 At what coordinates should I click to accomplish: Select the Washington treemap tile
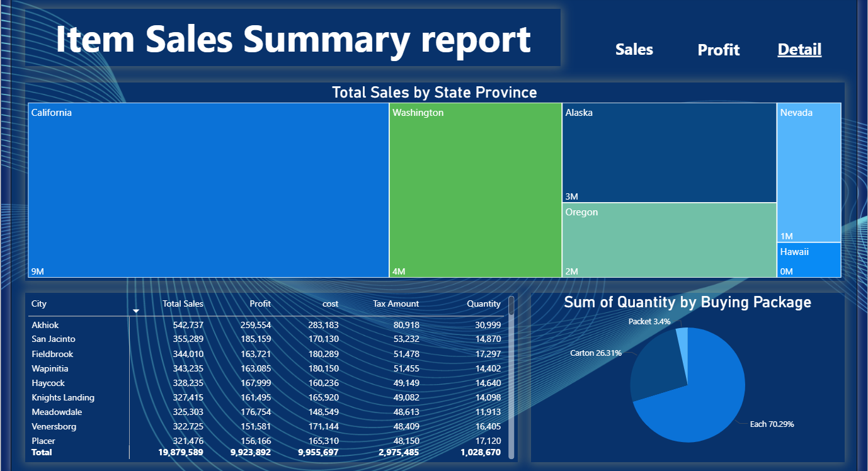pos(476,190)
